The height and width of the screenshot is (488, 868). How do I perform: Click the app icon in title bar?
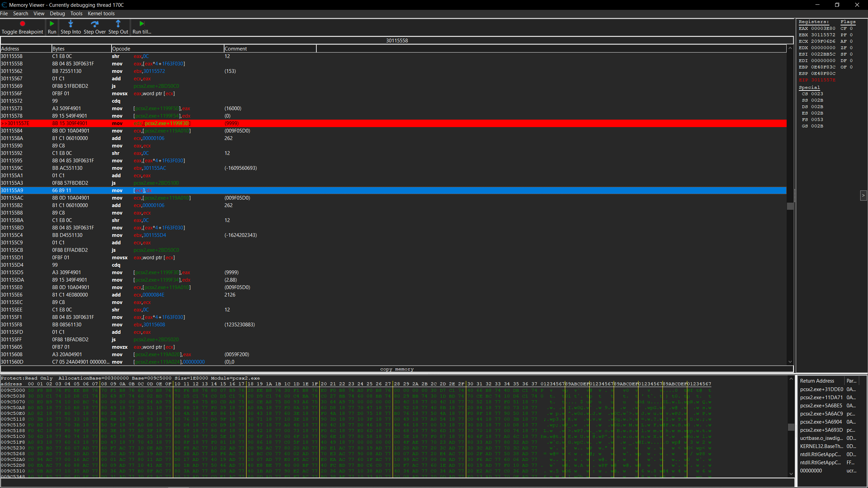pyautogui.click(x=4, y=5)
